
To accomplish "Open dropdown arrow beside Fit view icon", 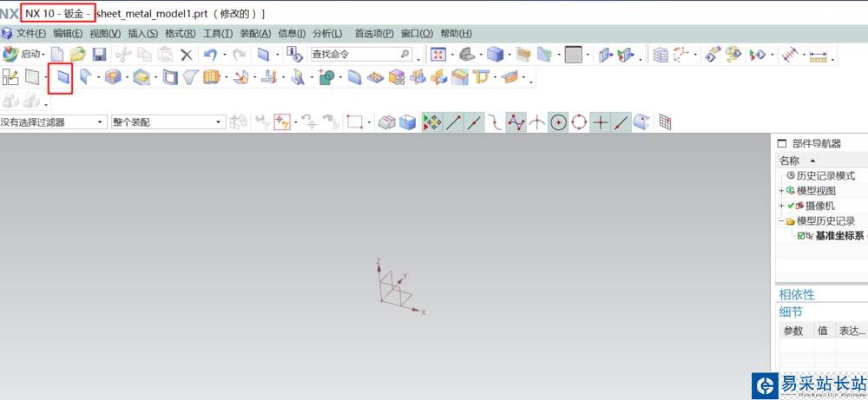I will click(x=452, y=55).
